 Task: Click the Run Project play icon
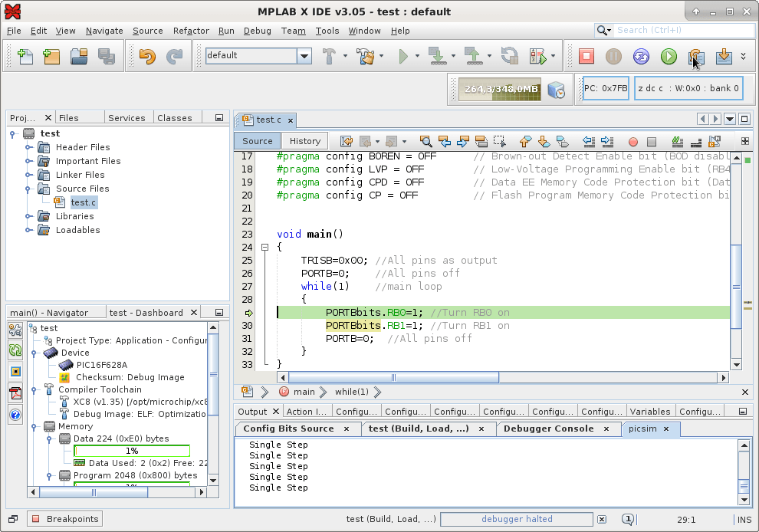click(x=403, y=56)
